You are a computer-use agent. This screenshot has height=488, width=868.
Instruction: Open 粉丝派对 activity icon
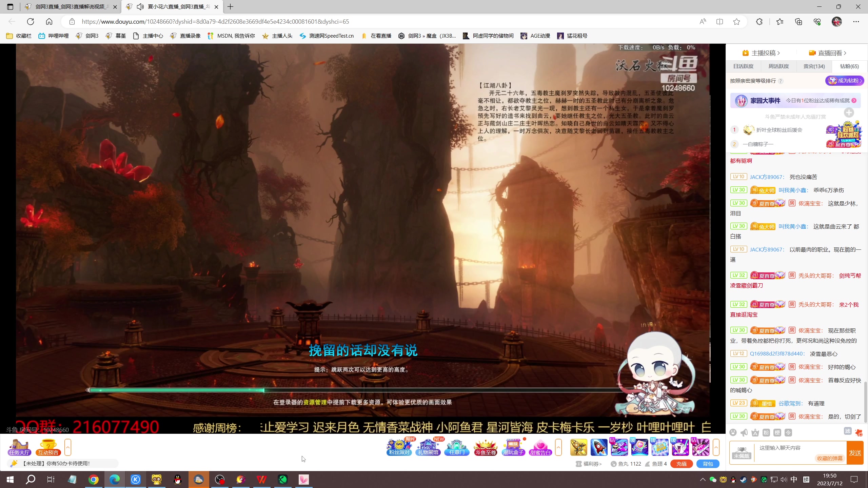tap(399, 447)
